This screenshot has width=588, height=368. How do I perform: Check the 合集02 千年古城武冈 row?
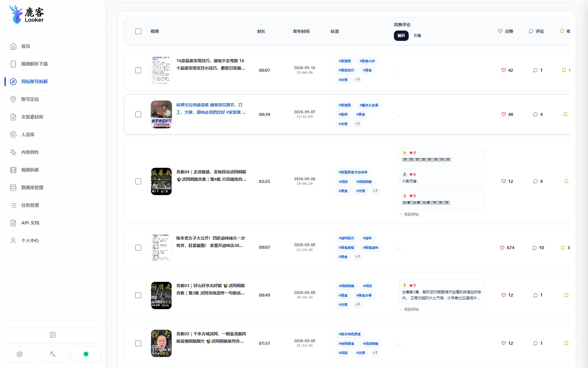tap(138, 343)
